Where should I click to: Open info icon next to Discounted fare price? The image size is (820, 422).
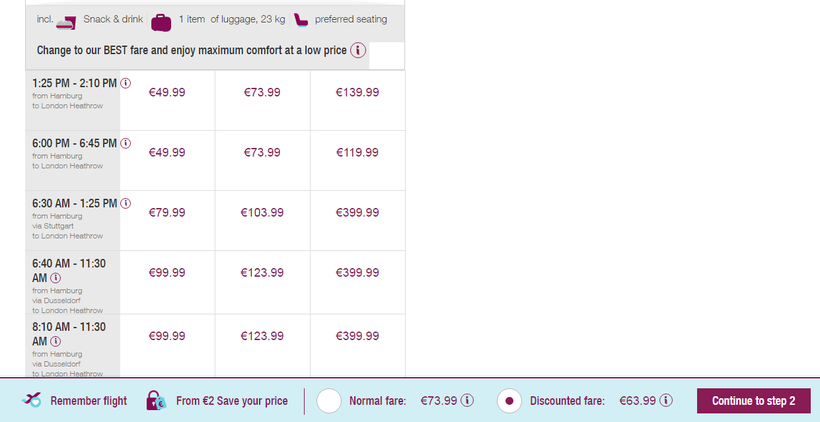pyautogui.click(x=666, y=401)
